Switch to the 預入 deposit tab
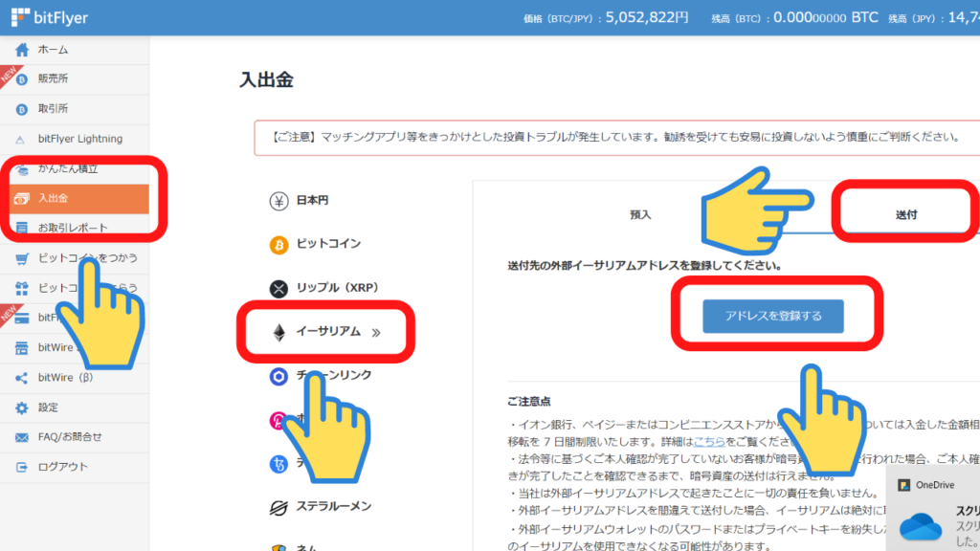This screenshot has width=980, height=551. coord(640,214)
